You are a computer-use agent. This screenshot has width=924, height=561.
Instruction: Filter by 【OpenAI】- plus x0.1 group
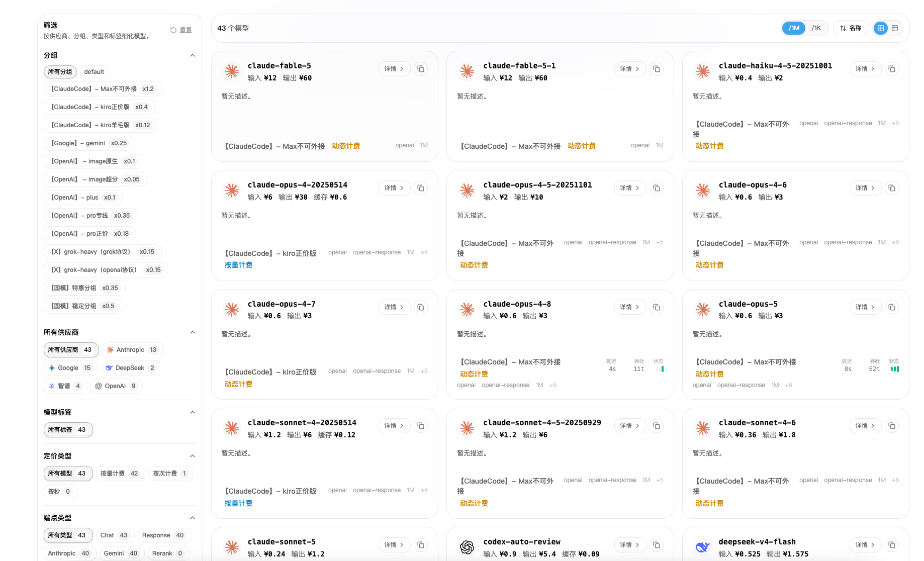tap(83, 198)
